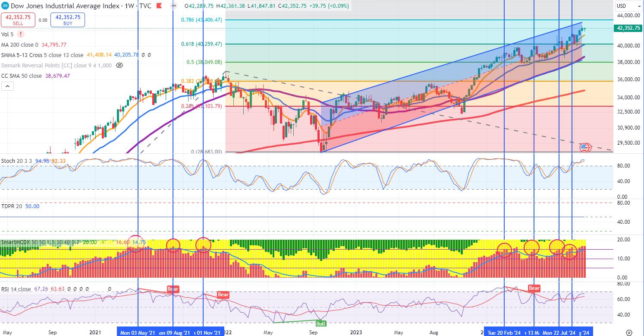Click the 2023 label on the time axis
Viewport: 644px width, 336px height.
356,333
